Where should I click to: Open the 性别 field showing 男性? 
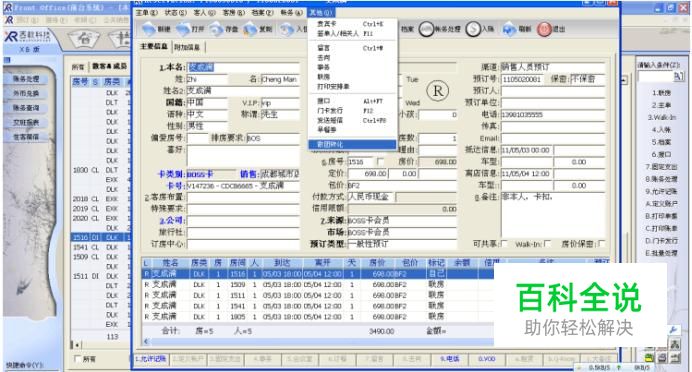207,126
